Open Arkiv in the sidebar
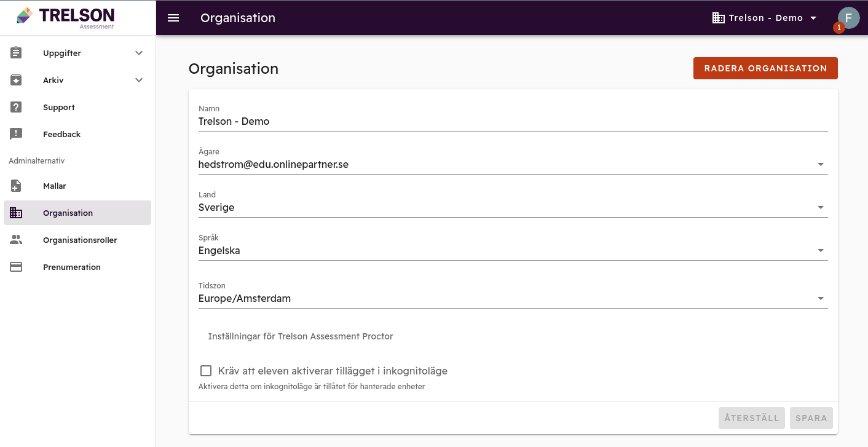Image resolution: width=868 pixels, height=447 pixels. (77, 80)
